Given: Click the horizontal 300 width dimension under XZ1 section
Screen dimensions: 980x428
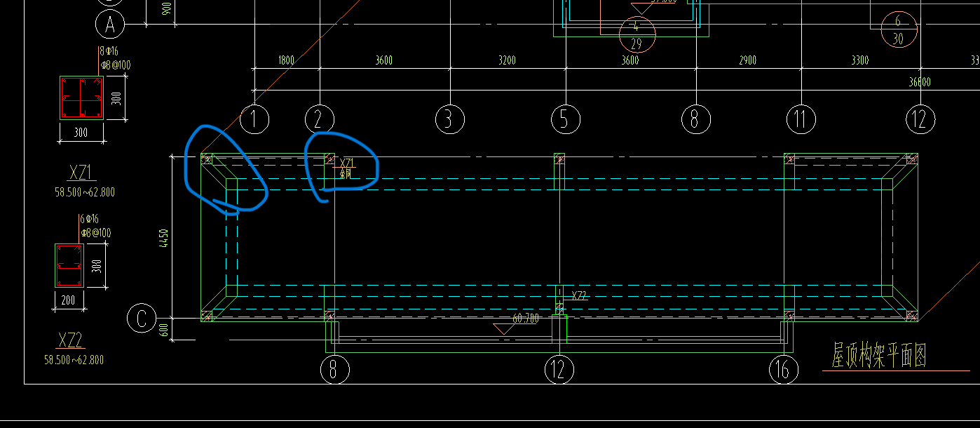Looking at the screenshot, I should (x=81, y=132).
